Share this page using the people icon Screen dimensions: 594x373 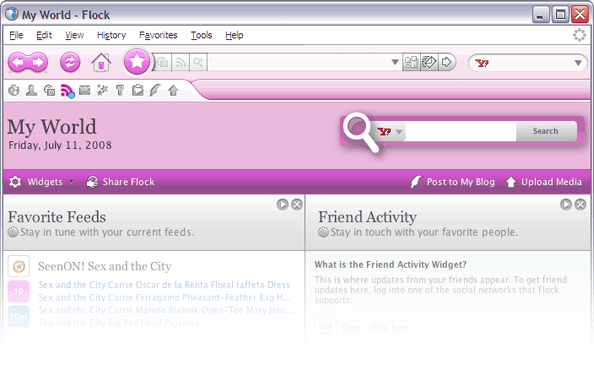tap(411, 62)
